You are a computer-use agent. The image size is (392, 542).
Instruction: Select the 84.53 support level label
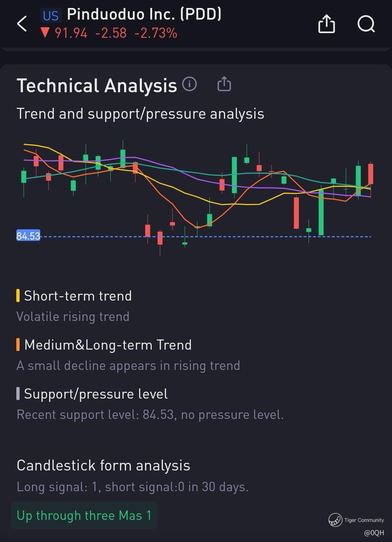[28, 236]
